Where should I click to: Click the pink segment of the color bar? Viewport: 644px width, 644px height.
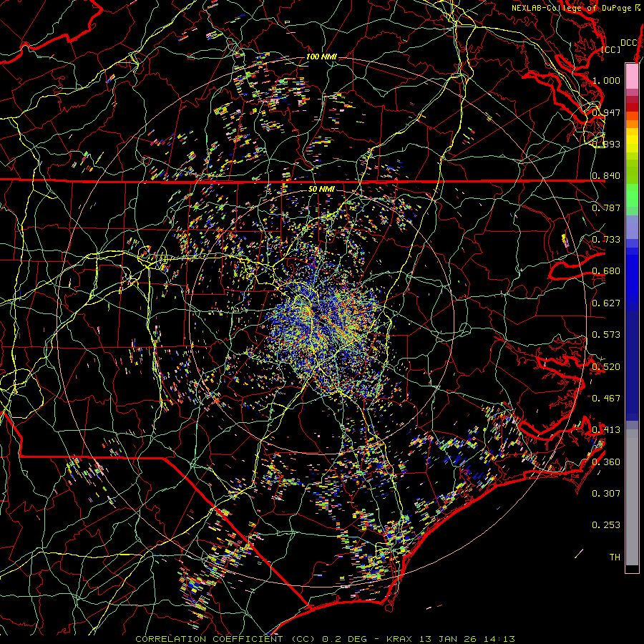point(632,77)
